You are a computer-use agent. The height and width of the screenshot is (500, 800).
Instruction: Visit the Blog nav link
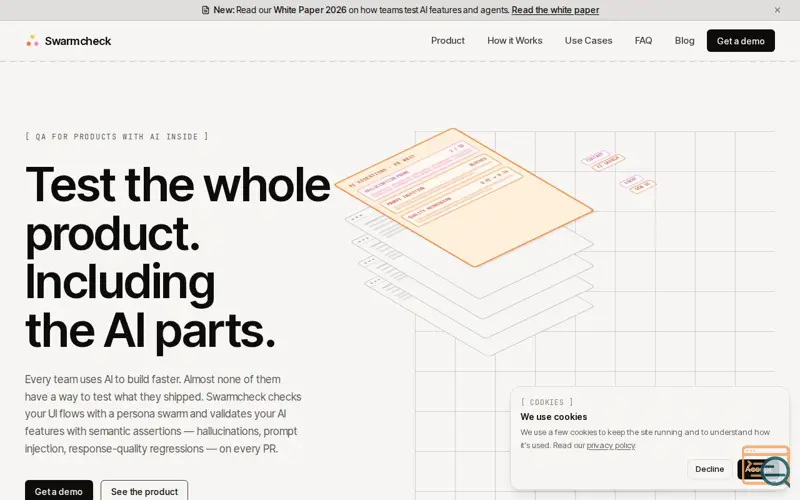684,41
